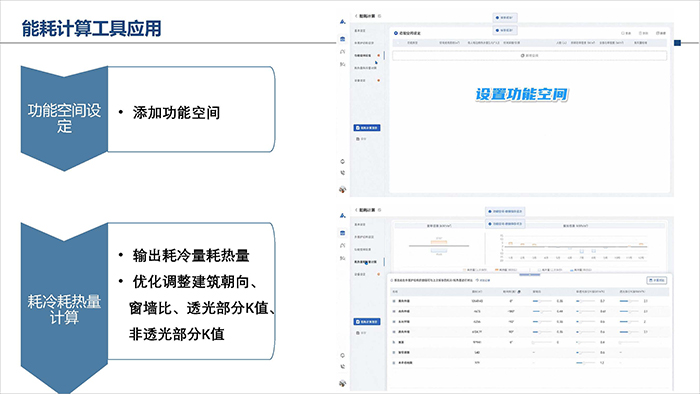
Task: Click the back arrow beside 能耗计算 in the bottom screenshot
Action: (x=356, y=210)
